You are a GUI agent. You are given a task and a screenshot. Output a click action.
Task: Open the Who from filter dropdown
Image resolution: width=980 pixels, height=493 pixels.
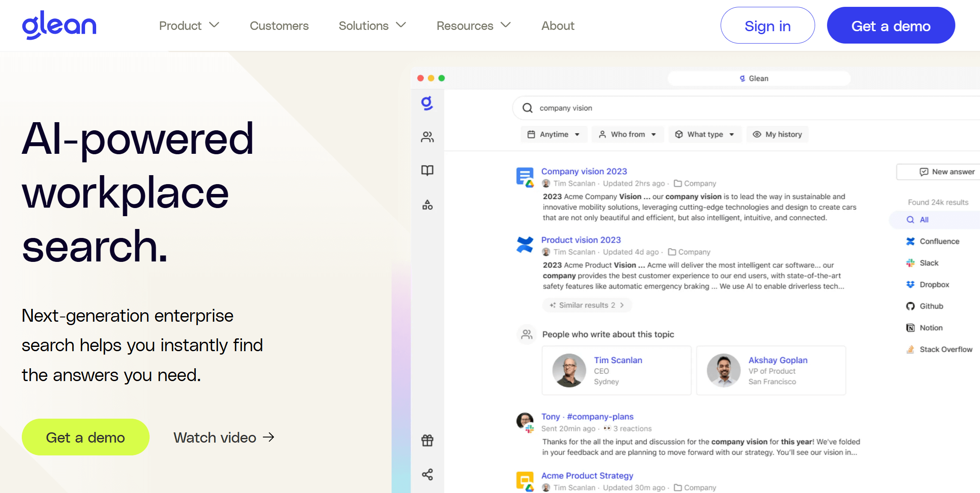tap(627, 135)
